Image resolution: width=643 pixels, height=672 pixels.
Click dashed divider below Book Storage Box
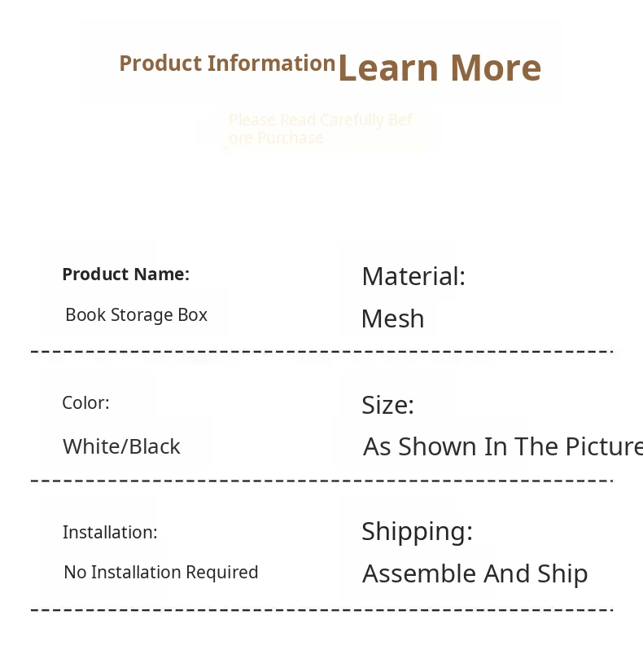[321, 352]
